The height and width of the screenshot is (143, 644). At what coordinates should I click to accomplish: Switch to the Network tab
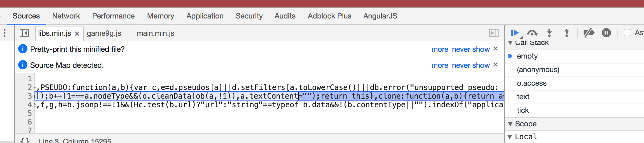coord(66,16)
